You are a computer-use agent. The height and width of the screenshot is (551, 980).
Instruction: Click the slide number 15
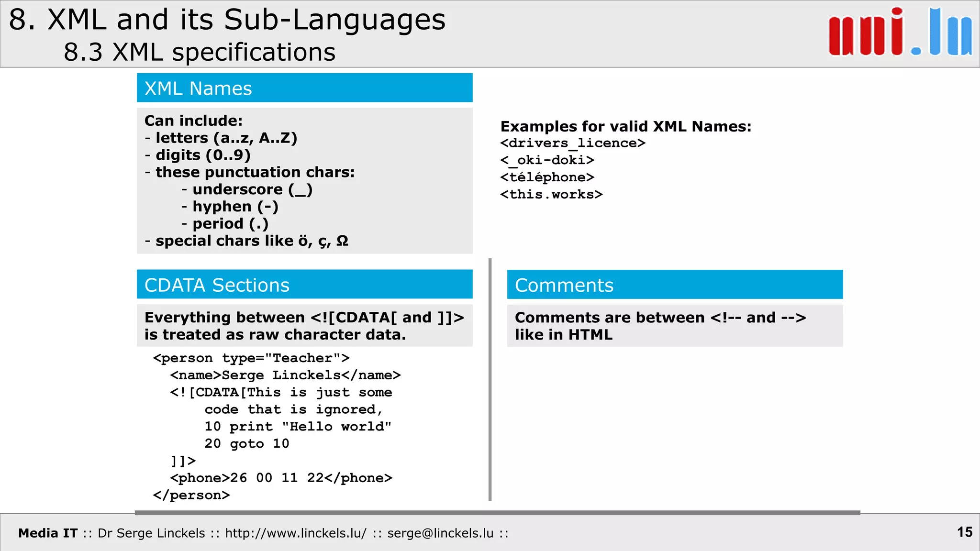(965, 532)
